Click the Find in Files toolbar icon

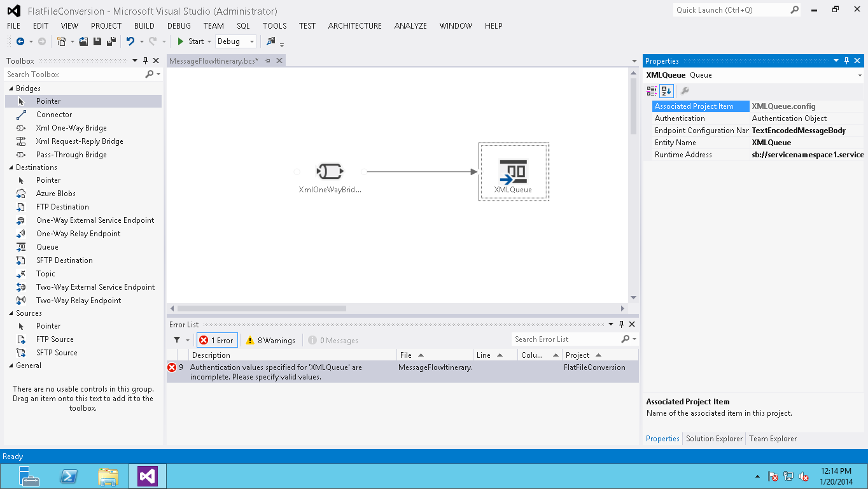coord(271,41)
